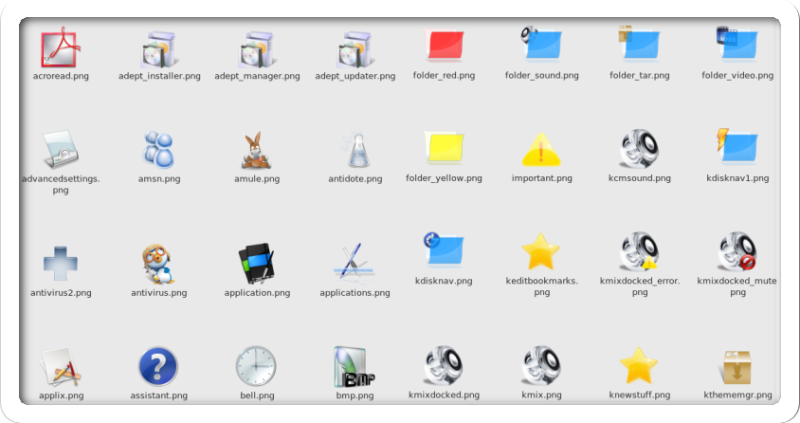
Task: Click the assistant.png file name
Action: (x=159, y=395)
